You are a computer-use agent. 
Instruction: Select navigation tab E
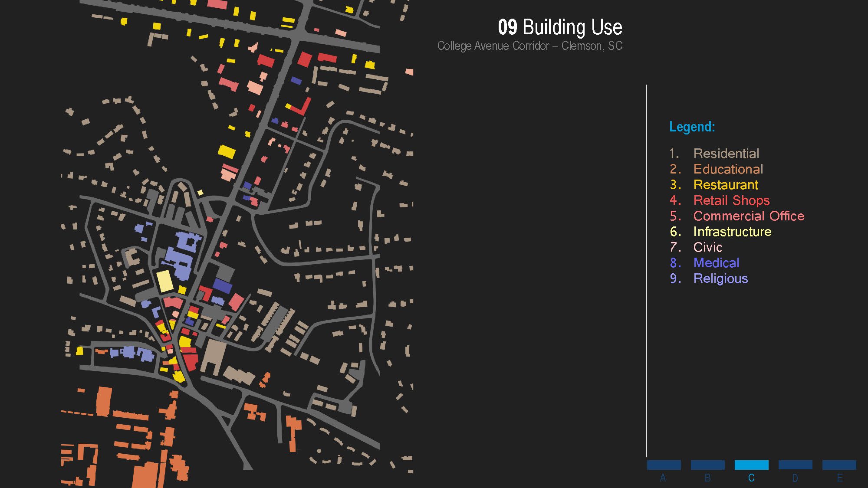click(x=839, y=465)
